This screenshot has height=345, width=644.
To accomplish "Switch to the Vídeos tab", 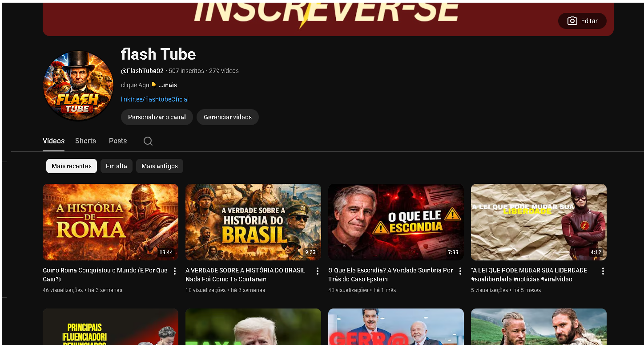I will pyautogui.click(x=53, y=141).
